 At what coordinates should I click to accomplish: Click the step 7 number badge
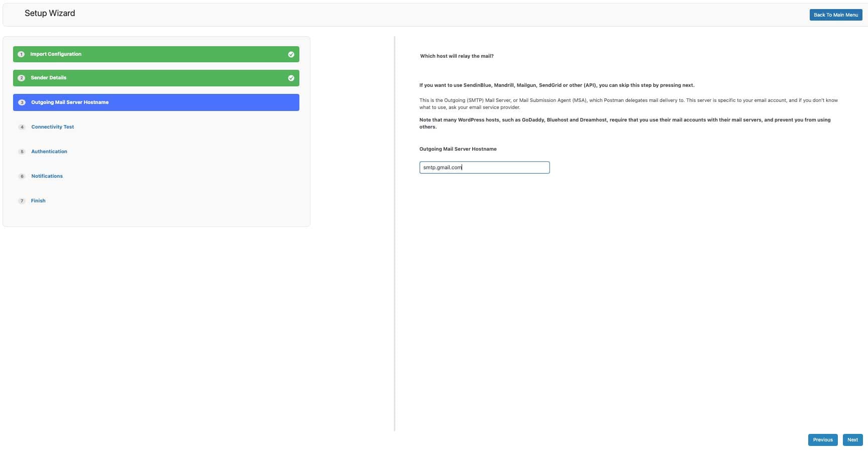click(x=22, y=201)
